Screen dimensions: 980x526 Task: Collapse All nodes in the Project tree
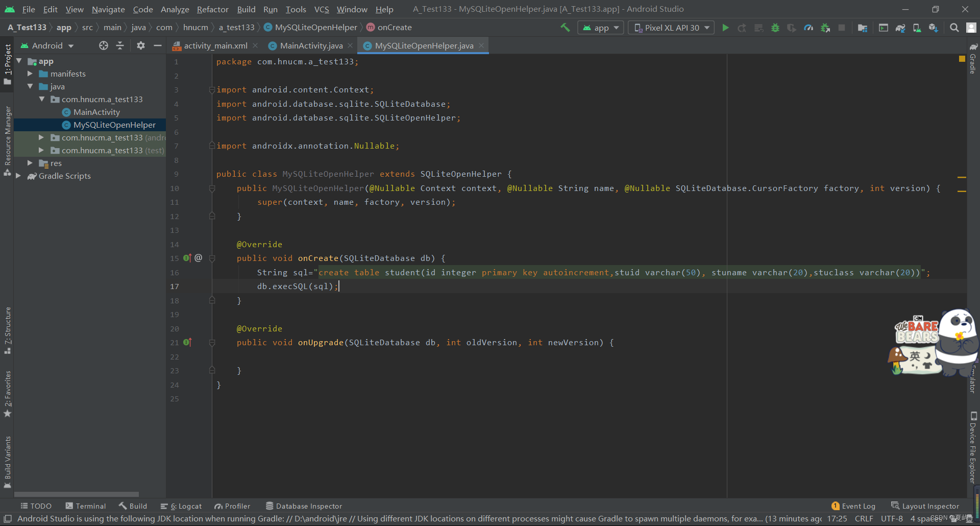[120, 45]
